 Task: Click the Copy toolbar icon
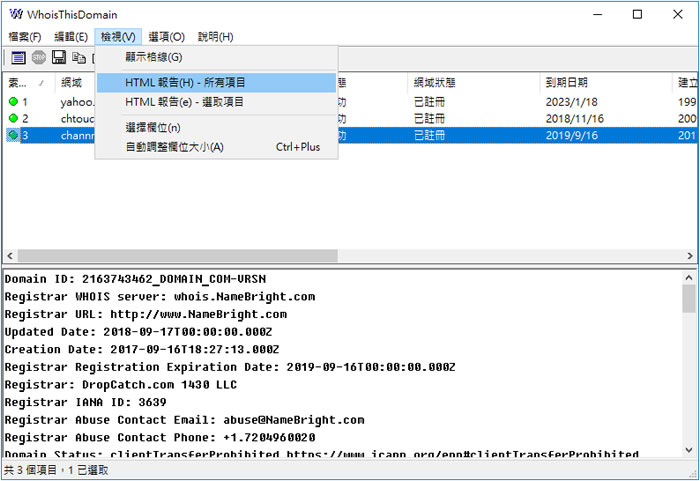tap(79, 58)
